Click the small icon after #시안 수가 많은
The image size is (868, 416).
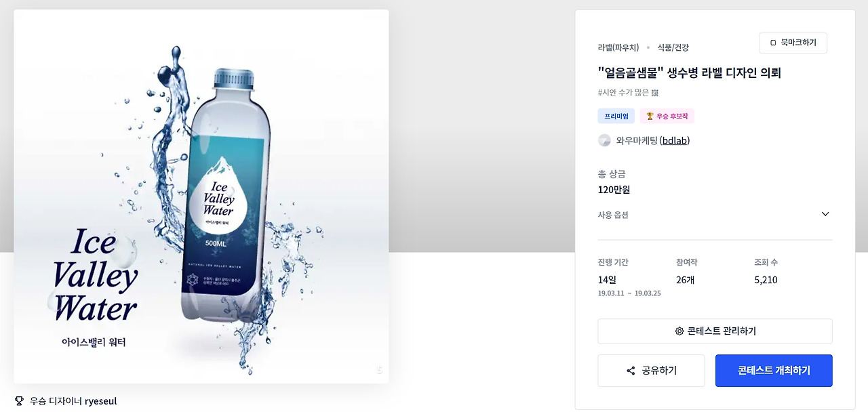point(655,93)
